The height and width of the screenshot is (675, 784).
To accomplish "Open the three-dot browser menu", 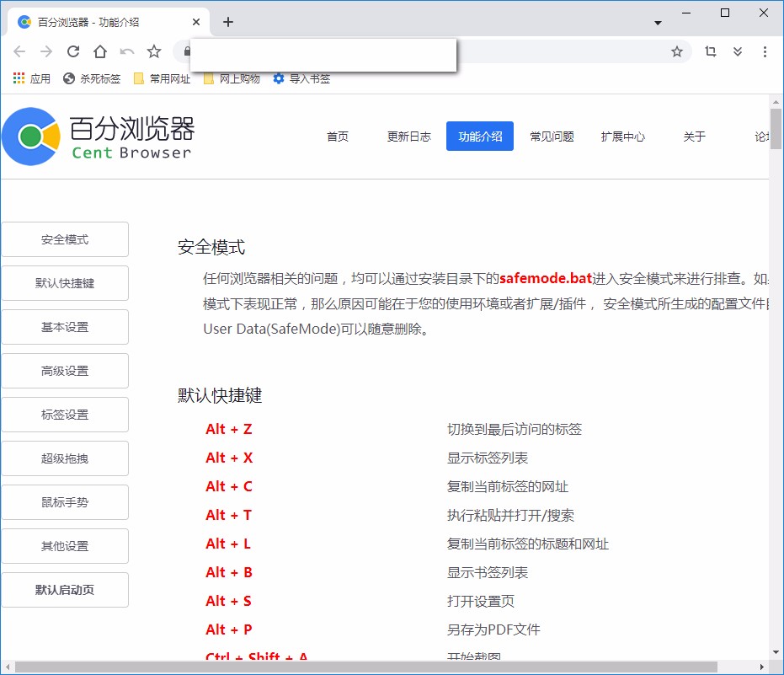I will 765,51.
